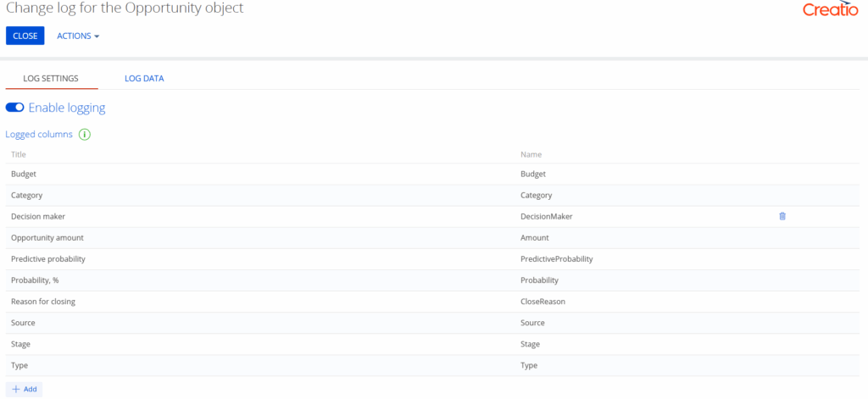Open the Logged columns info tooltip icon
Viewport: 868px width, 399px height.
[84, 135]
